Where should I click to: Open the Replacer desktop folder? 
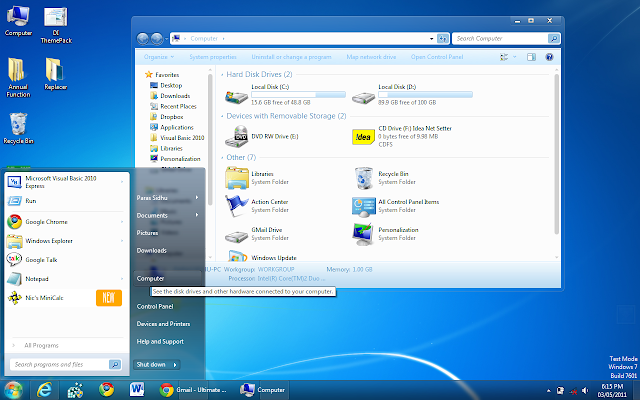click(56, 74)
